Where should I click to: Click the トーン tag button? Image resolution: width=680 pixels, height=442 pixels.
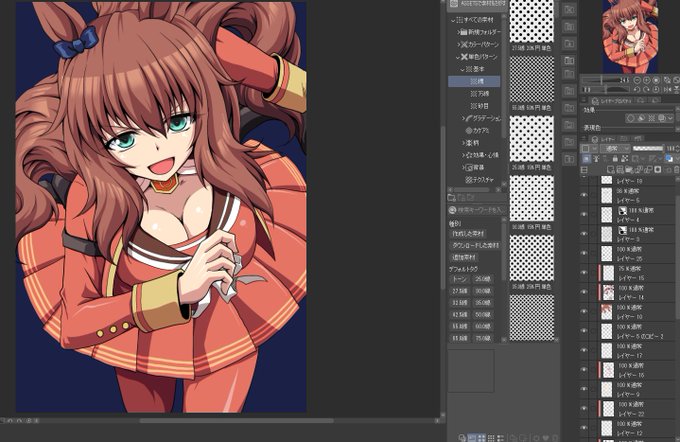click(460, 279)
